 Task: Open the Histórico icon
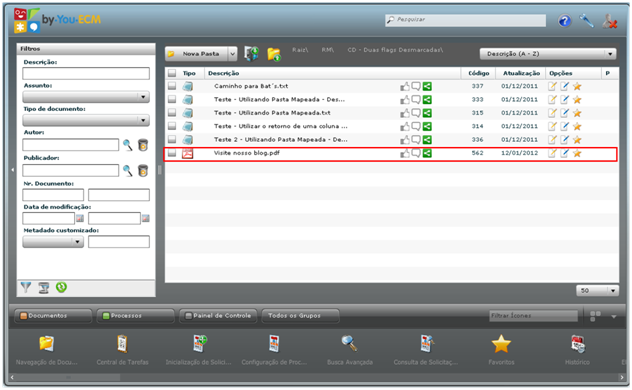click(x=578, y=344)
